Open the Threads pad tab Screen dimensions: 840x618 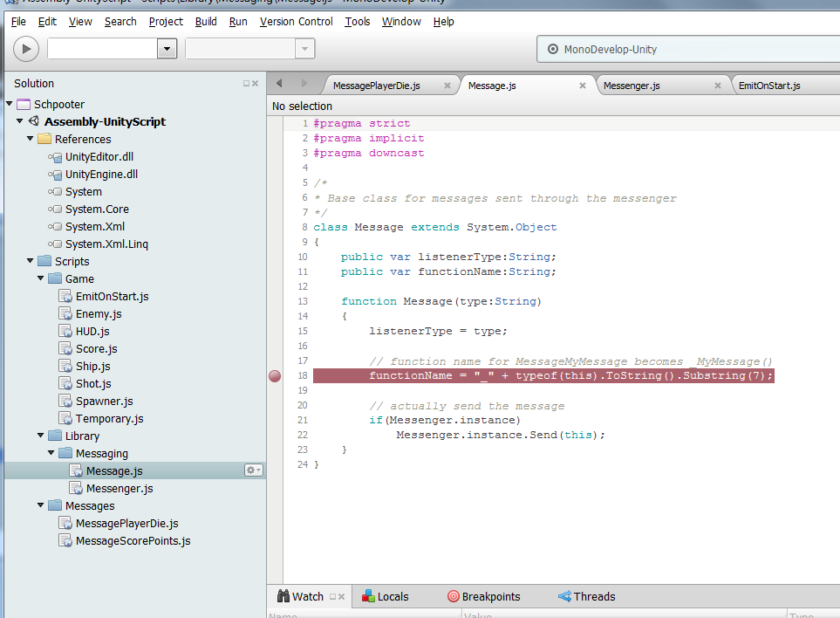click(587, 596)
